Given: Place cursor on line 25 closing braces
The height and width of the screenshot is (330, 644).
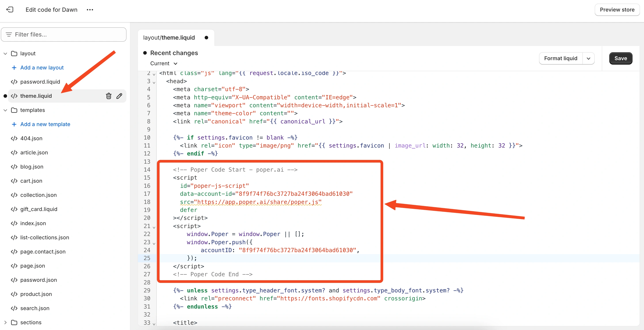Looking at the screenshot, I should [192, 258].
